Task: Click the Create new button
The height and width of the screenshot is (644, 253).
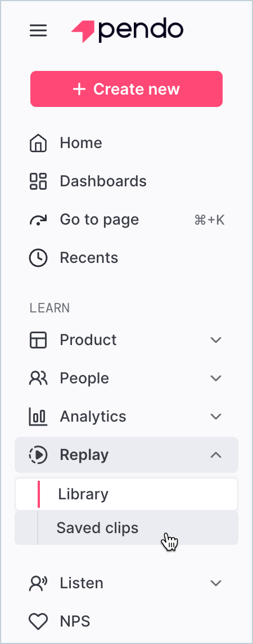Action: (x=126, y=89)
